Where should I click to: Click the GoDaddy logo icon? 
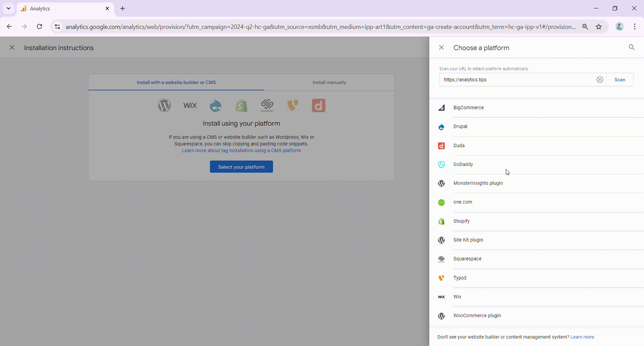[x=441, y=164]
